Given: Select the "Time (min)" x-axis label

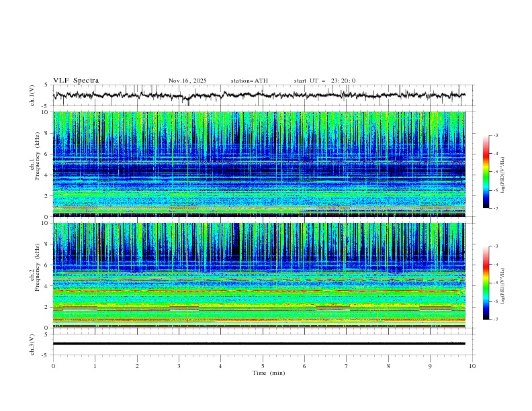Looking at the screenshot, I should (x=269, y=373).
